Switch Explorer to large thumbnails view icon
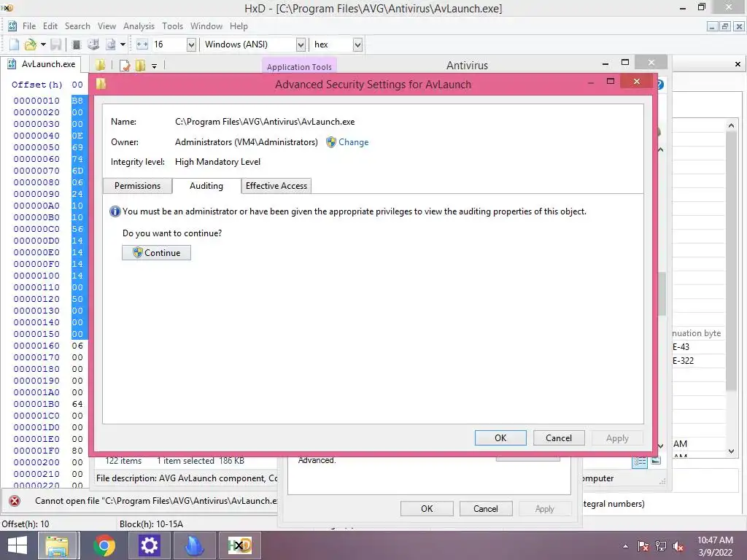 tap(656, 460)
